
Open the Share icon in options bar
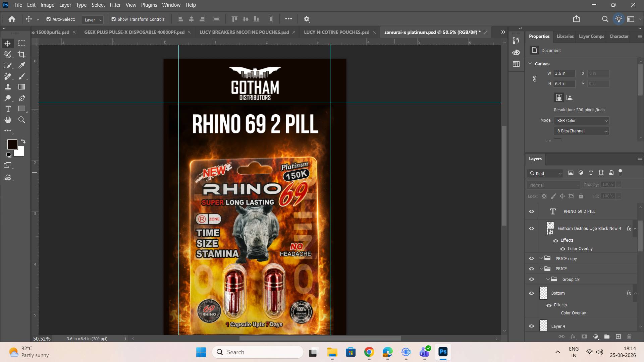(576, 19)
